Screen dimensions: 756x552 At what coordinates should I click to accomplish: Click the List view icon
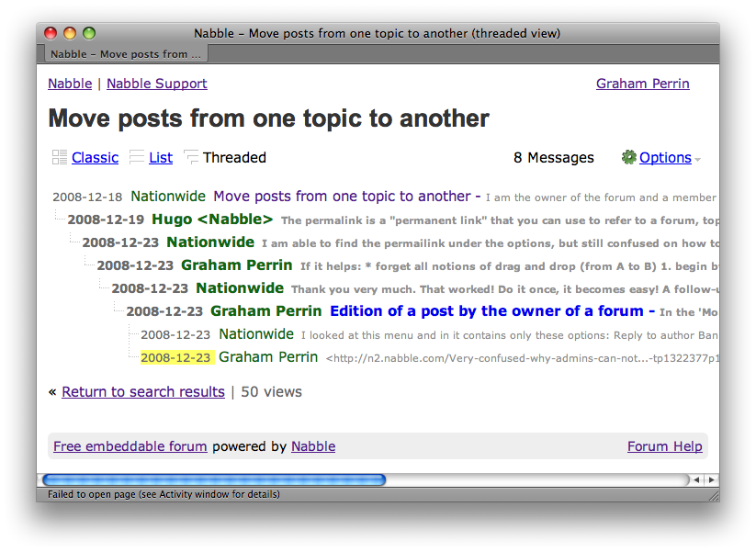pyautogui.click(x=137, y=158)
